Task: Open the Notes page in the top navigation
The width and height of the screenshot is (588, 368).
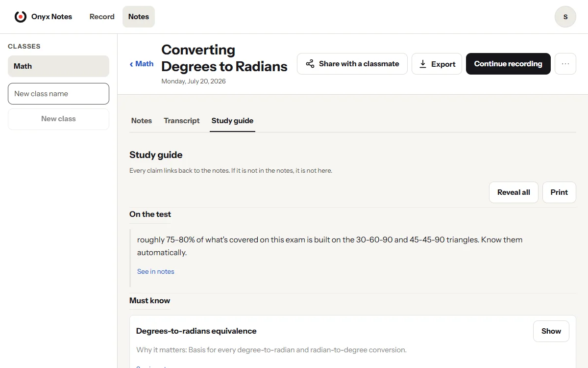Action: coord(139,17)
